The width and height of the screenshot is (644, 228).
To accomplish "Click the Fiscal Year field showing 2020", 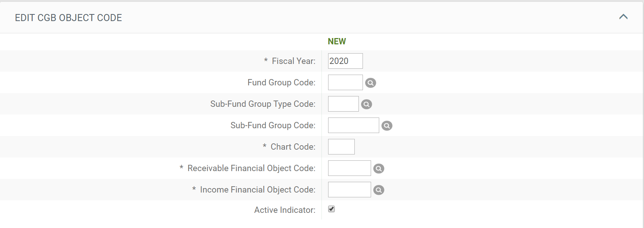I will click(345, 61).
